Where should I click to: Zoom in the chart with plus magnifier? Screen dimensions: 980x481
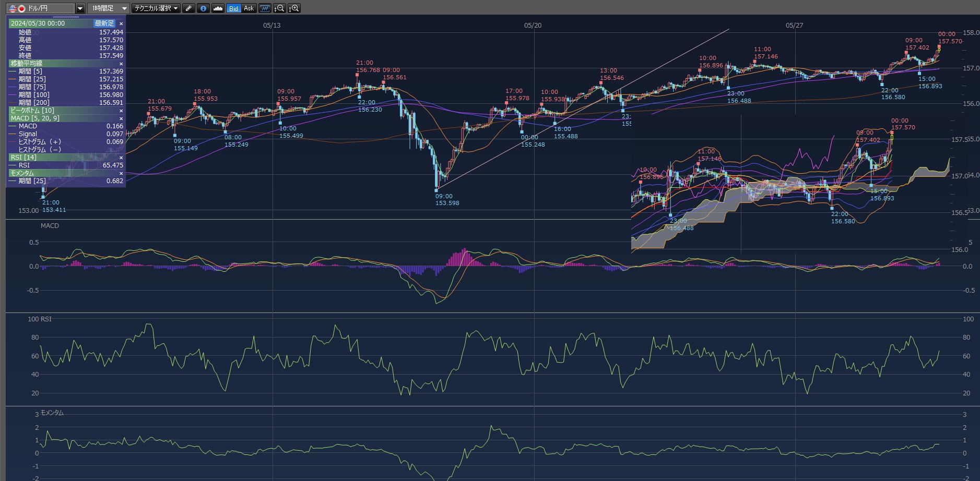294,8
